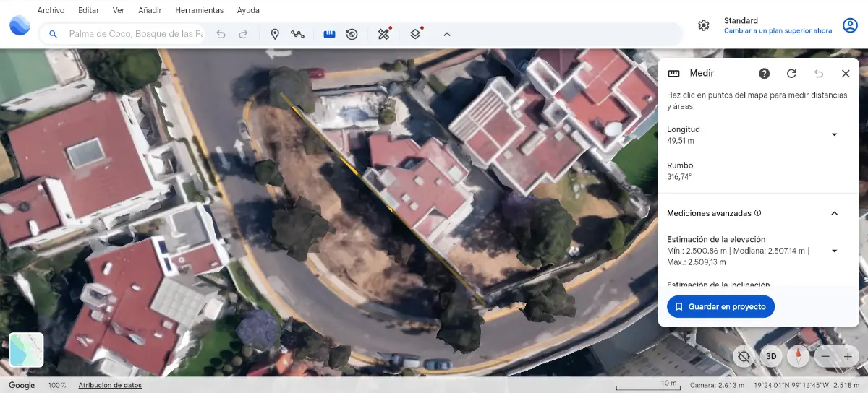
Task: Open the map style thumbnail
Action: [x=26, y=350]
